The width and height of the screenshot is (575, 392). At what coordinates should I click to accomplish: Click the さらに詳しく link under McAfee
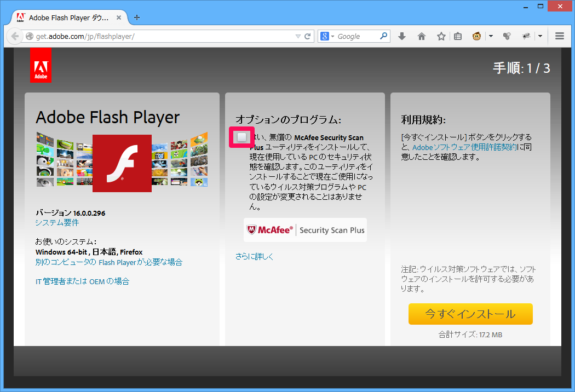click(x=254, y=256)
